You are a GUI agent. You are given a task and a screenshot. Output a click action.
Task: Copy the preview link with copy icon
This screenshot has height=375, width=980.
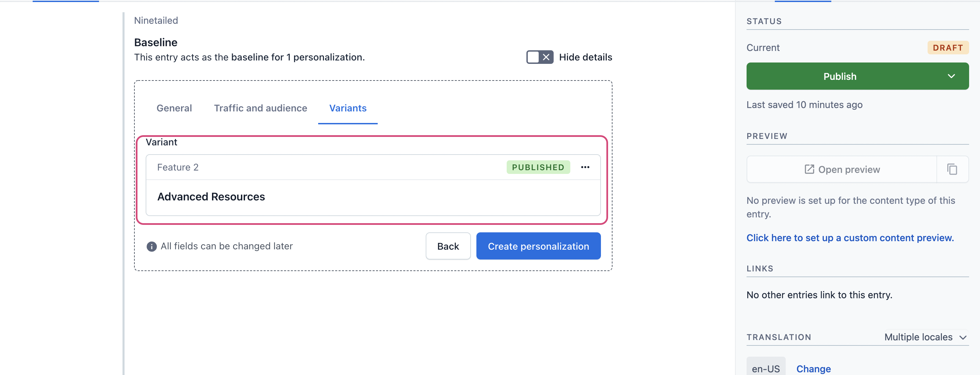(952, 169)
